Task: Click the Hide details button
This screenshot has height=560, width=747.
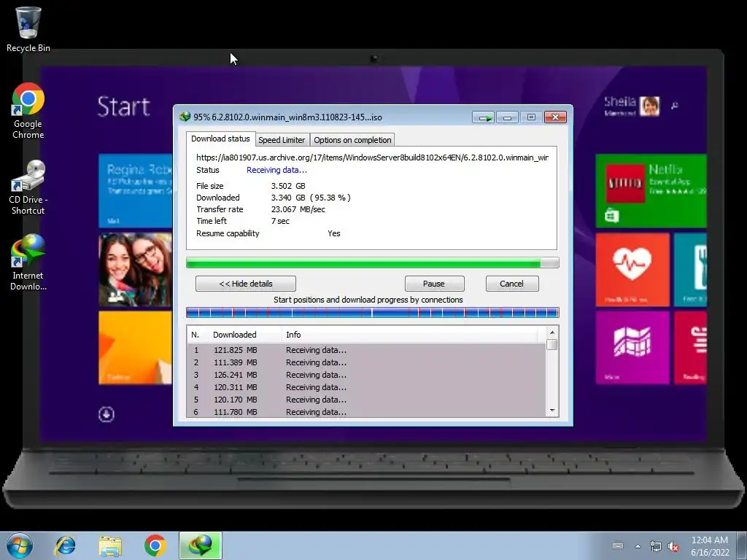Action: 246,284
